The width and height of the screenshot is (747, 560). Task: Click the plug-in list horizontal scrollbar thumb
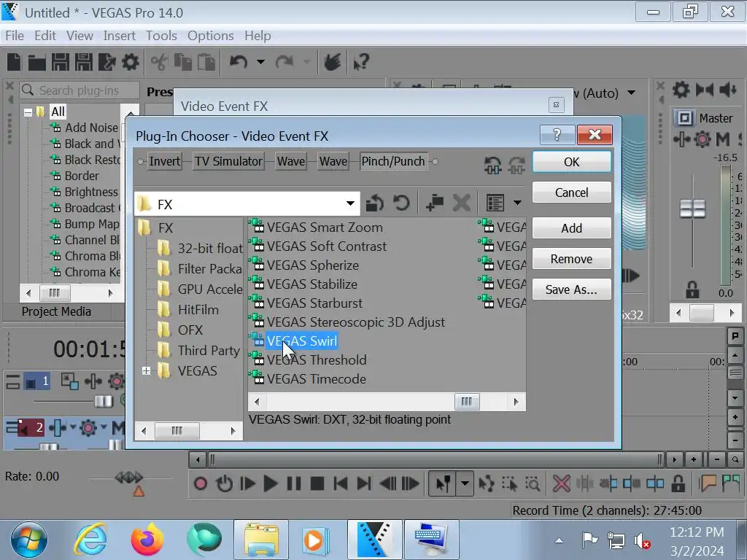tap(467, 402)
